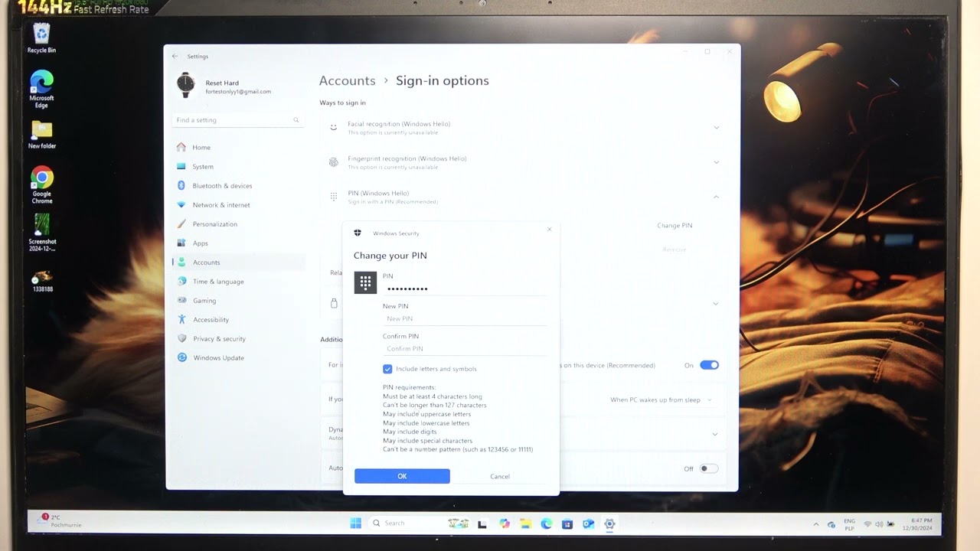Click the current PIN field
This screenshot has height=551, width=980.
(465, 289)
